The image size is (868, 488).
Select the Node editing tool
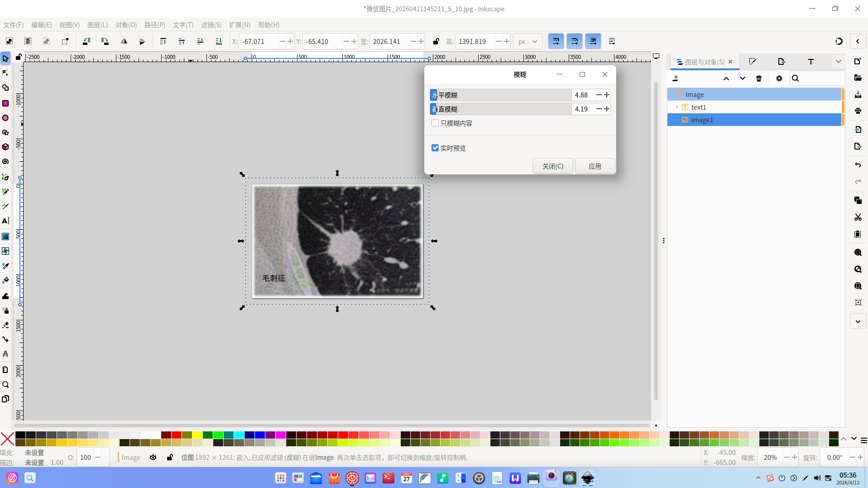[5, 73]
